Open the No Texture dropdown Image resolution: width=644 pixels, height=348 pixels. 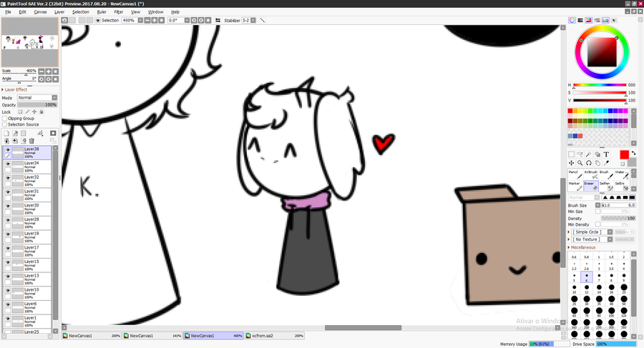tap(610, 239)
